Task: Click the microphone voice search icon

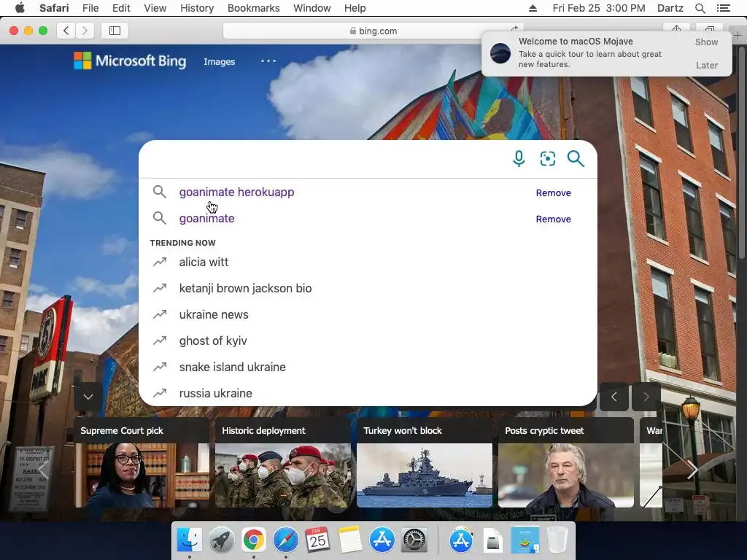Action: pos(519,158)
